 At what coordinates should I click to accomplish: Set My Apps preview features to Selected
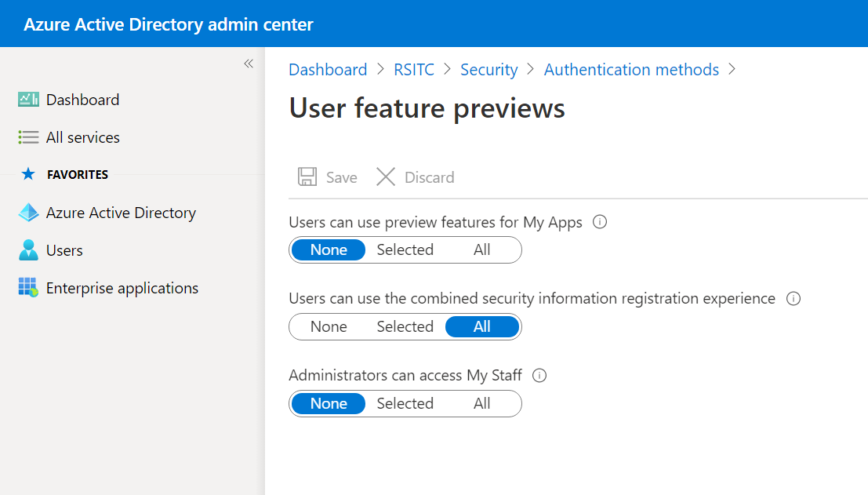[405, 249]
